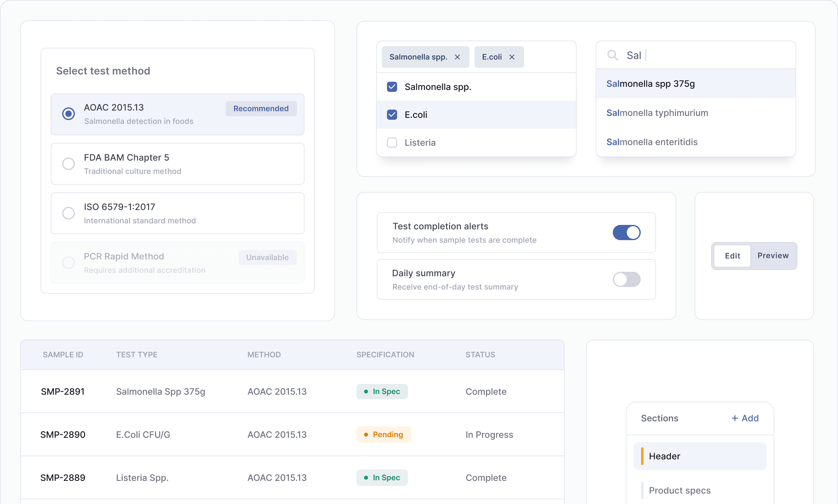Uncheck the Salmonella spp. checkbox
Viewport: 838px width, 504px height.
392,87
